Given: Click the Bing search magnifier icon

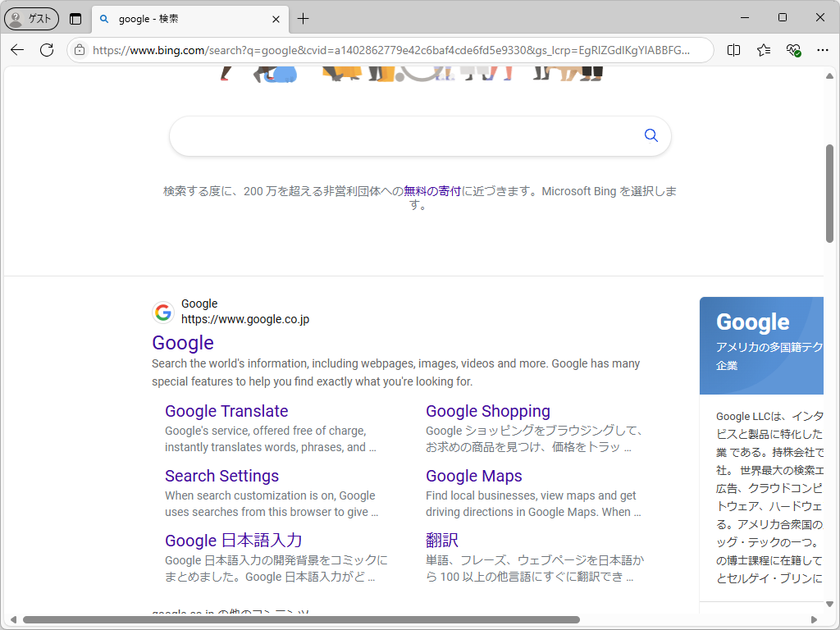Looking at the screenshot, I should coord(651,135).
